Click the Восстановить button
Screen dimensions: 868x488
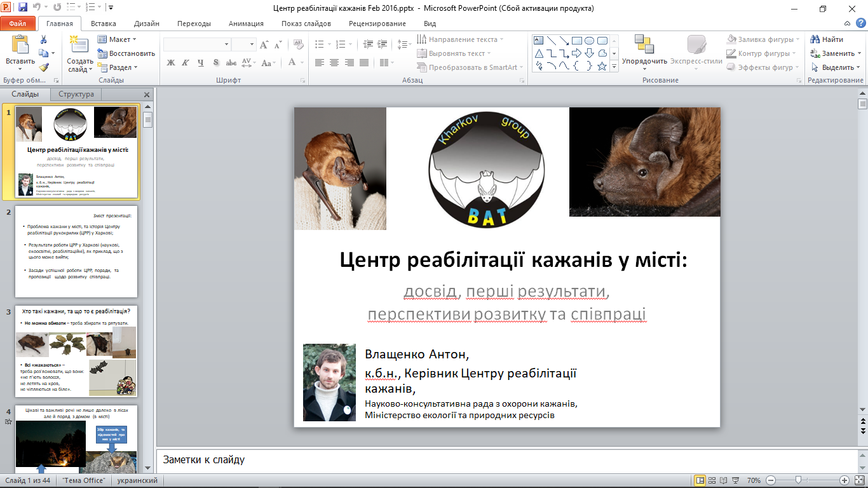tap(126, 53)
